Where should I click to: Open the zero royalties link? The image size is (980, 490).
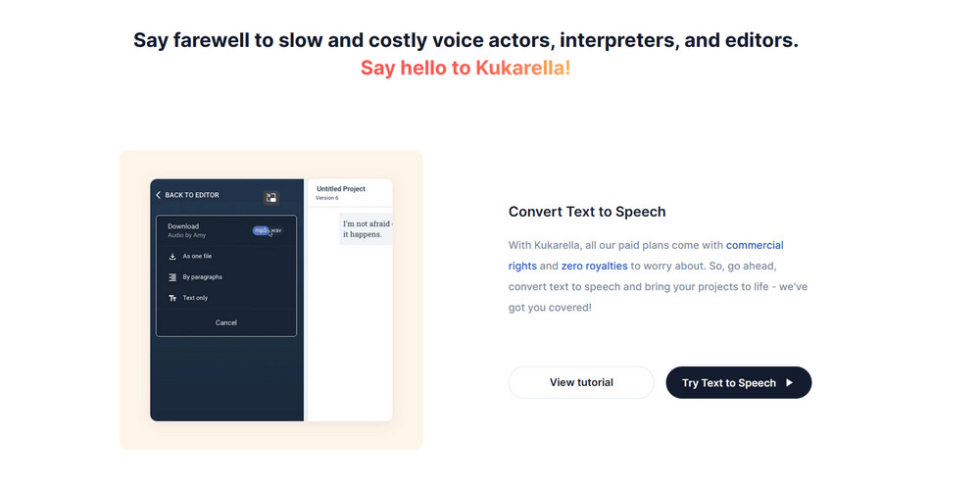pyautogui.click(x=594, y=266)
